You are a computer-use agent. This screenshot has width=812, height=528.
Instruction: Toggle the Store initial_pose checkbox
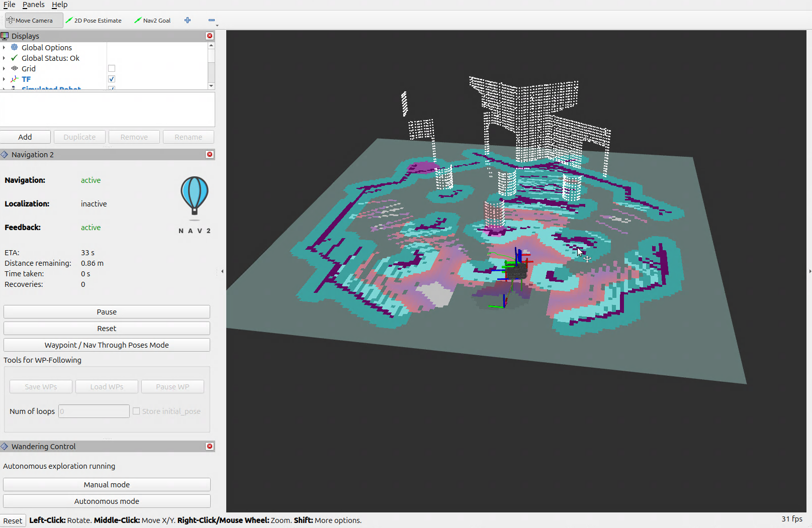pyautogui.click(x=136, y=411)
